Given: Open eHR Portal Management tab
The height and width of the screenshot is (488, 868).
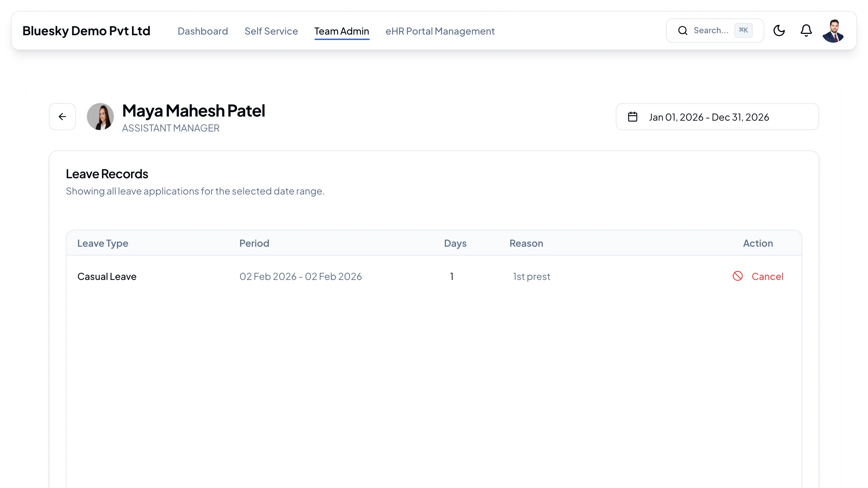Looking at the screenshot, I should click(440, 31).
